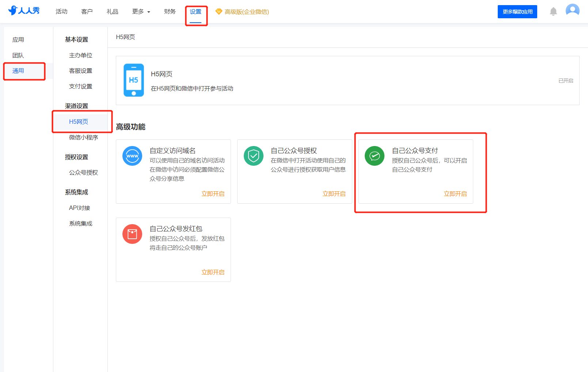
Task: Expand the 更多 dropdown menu
Action: [141, 12]
